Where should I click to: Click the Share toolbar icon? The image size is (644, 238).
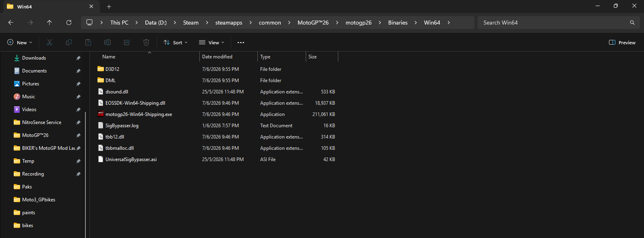tap(127, 42)
